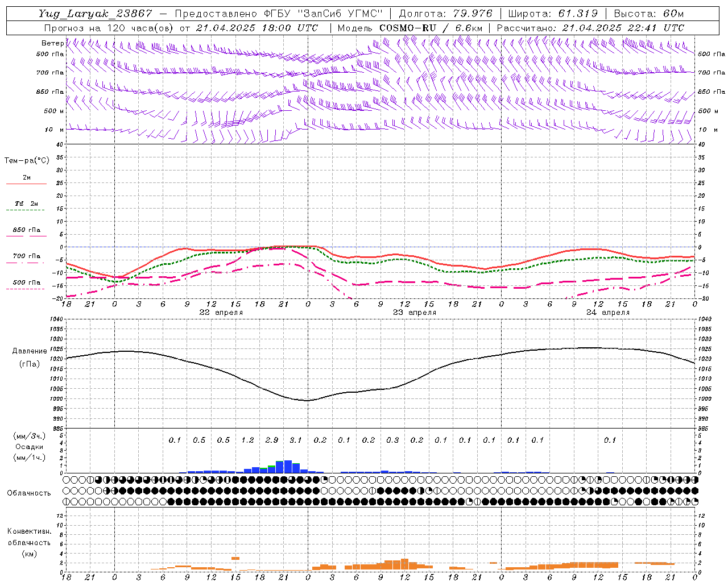The image size is (728, 582).
Task: Select the Долгота: 79.976 header field
Action: tap(445, 14)
